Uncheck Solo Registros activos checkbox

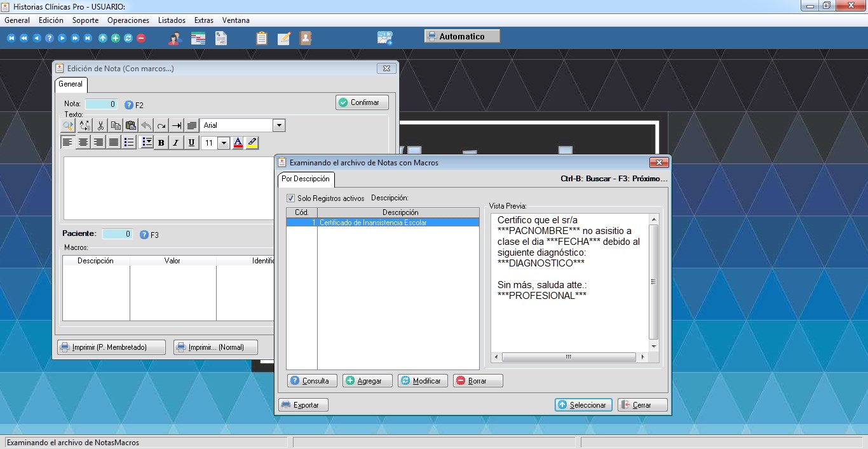click(x=291, y=198)
